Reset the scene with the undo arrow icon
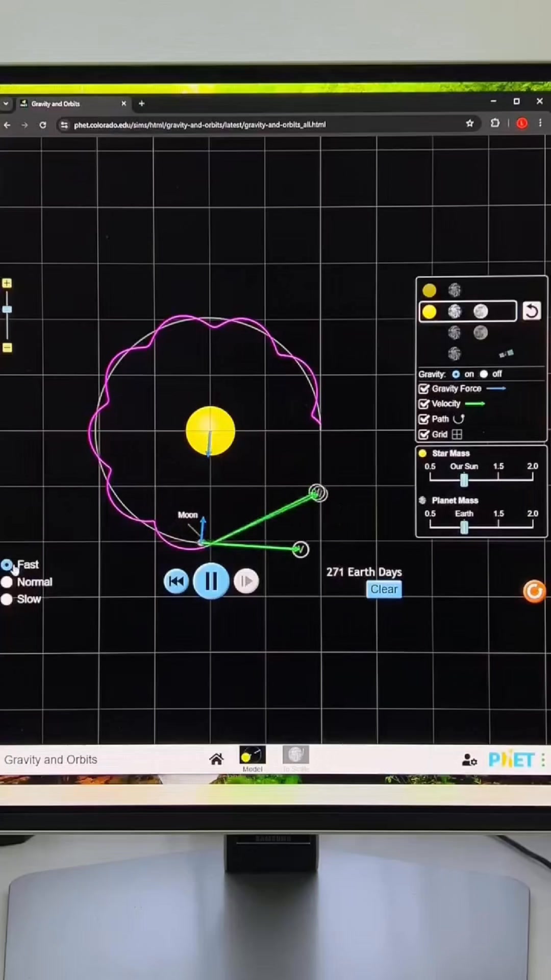Image resolution: width=551 pixels, height=980 pixels. (x=532, y=311)
